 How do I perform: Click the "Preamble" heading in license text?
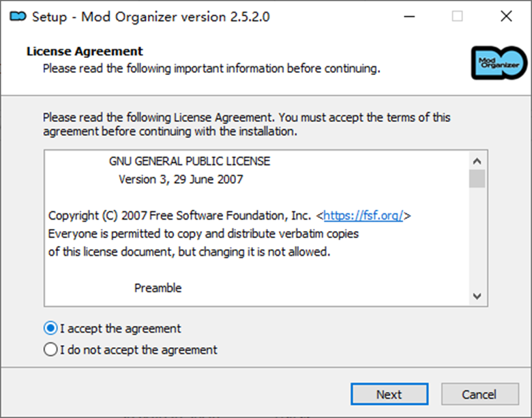point(158,288)
